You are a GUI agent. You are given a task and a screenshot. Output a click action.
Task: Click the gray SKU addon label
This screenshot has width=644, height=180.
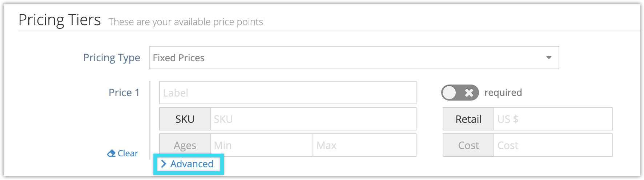click(x=185, y=119)
